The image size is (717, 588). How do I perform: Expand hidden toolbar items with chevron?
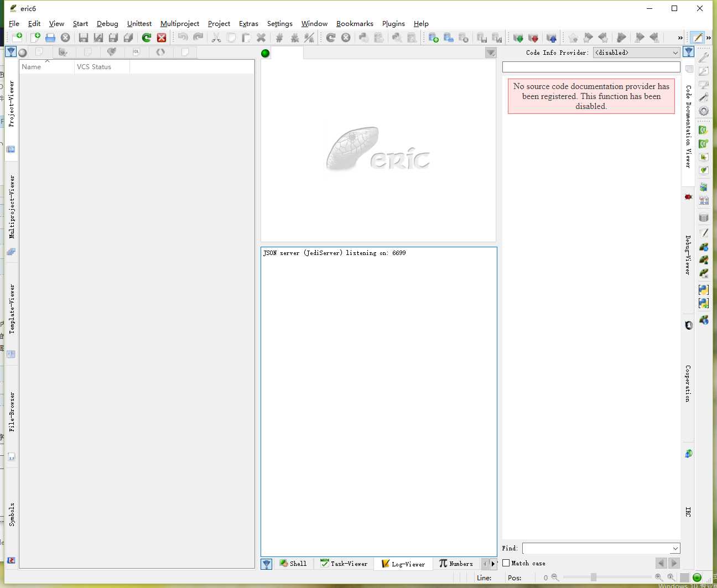[680, 38]
